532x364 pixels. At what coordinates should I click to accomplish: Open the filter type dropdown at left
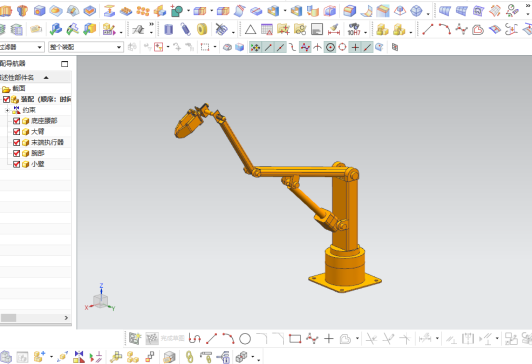pyautogui.click(x=22, y=47)
